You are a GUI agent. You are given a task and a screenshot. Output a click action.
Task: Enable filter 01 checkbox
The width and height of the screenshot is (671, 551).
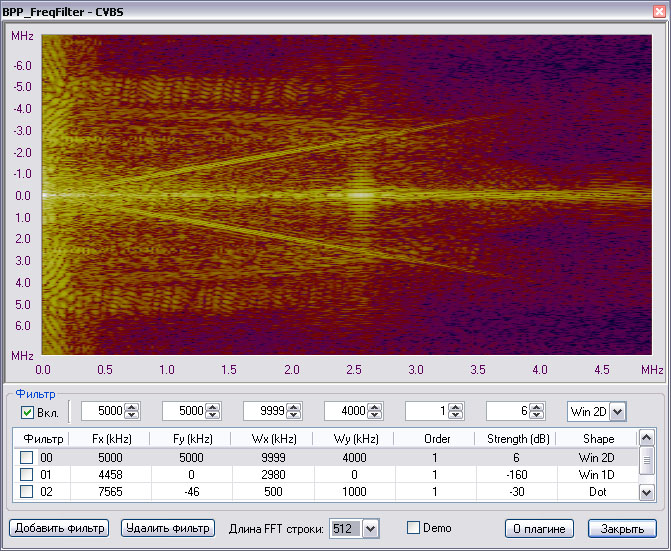[27, 474]
